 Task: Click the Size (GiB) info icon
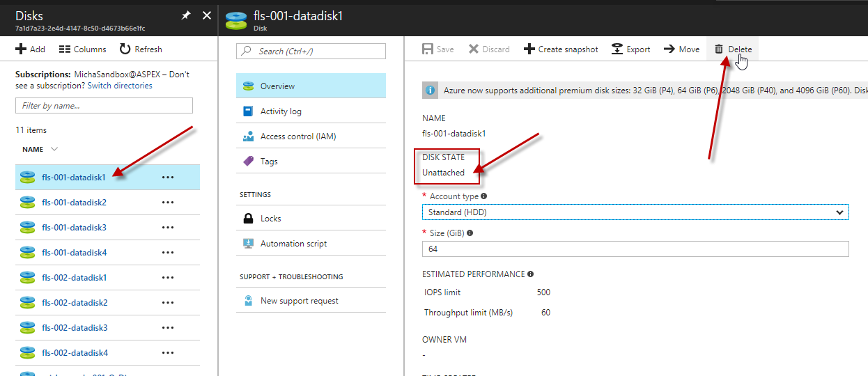click(470, 233)
